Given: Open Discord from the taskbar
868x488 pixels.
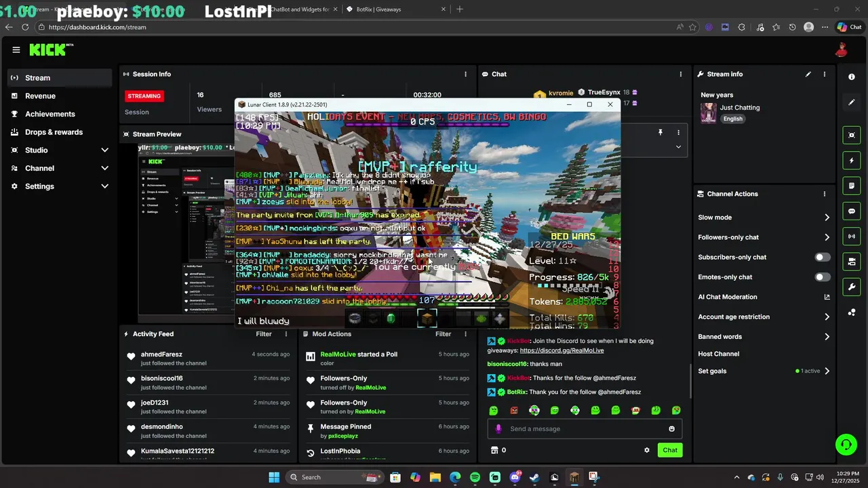Looking at the screenshot, I should coord(515,477).
